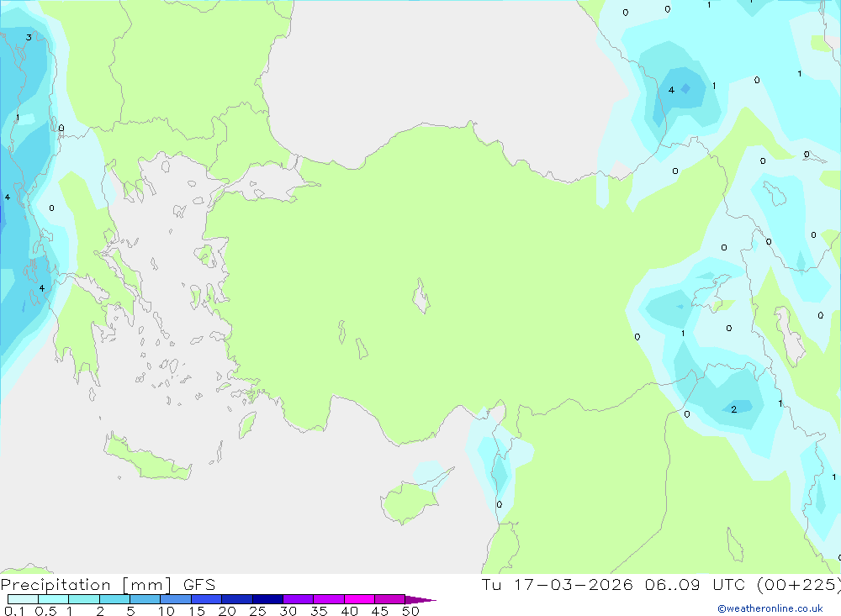The image size is (841, 616).
Task: Click the purple arrow above 50 mm
Action: tap(421, 600)
